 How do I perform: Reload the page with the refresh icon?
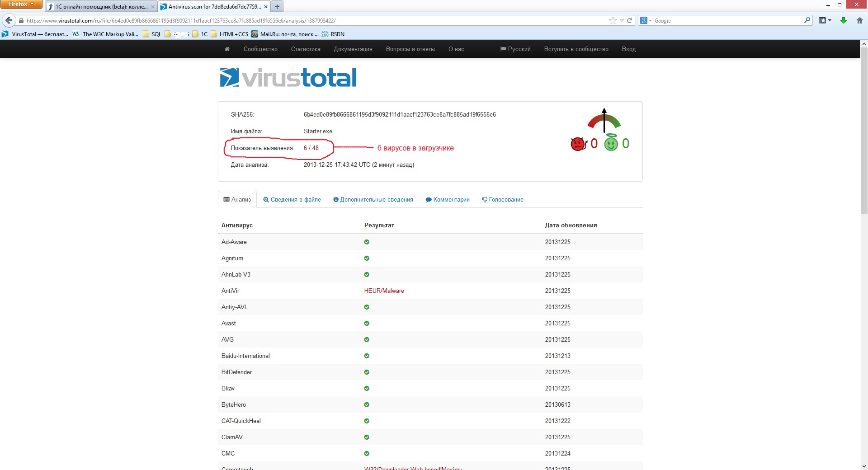point(629,20)
